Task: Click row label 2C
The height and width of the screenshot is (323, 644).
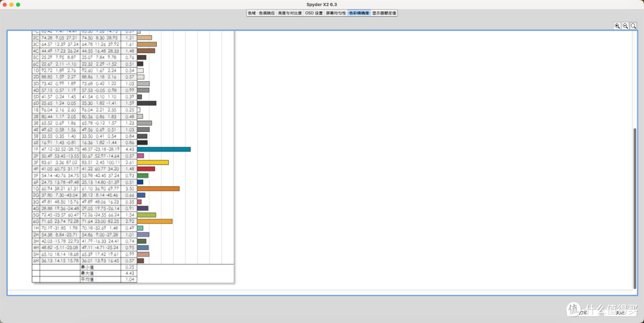Action: (36, 38)
